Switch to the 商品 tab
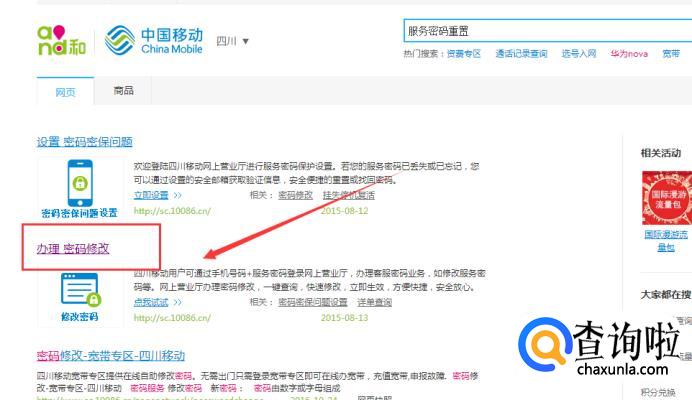Screen dimensions: 692x400 pyautogui.click(x=123, y=91)
